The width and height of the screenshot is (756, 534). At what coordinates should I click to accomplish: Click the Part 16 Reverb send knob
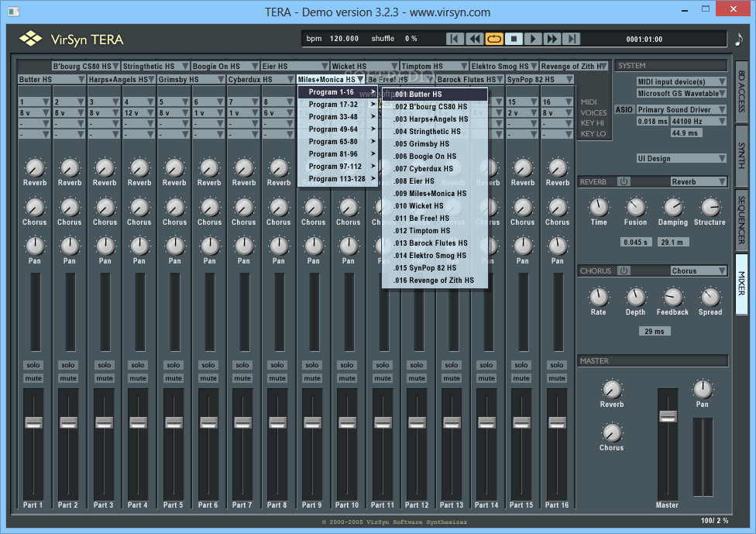click(558, 168)
